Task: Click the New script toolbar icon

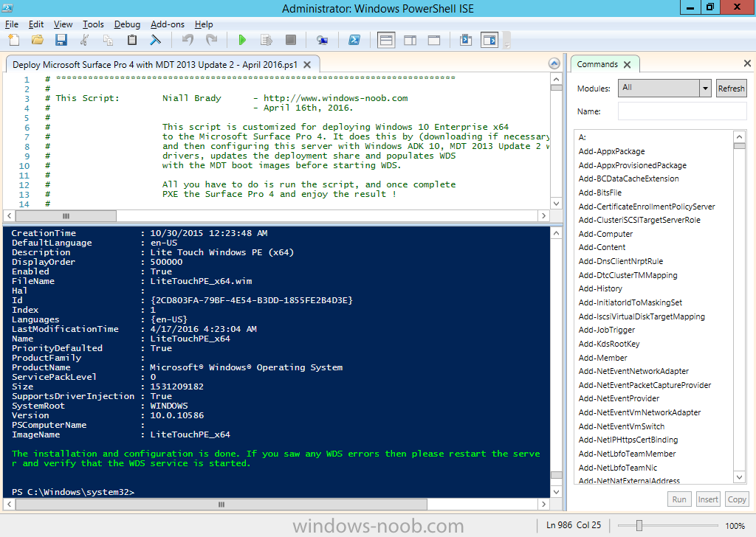Action: (x=14, y=40)
